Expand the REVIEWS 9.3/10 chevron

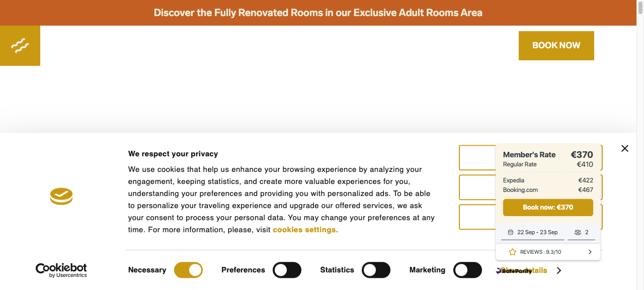[590, 252]
